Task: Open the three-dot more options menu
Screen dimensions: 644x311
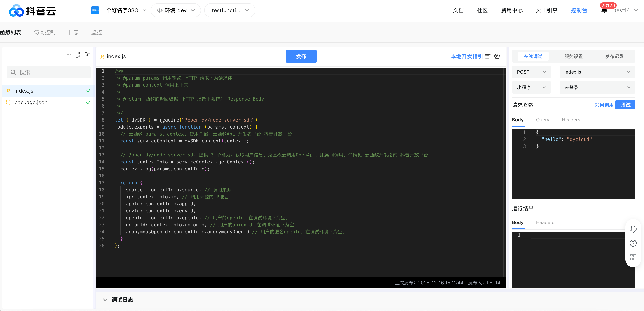Action: (x=69, y=55)
